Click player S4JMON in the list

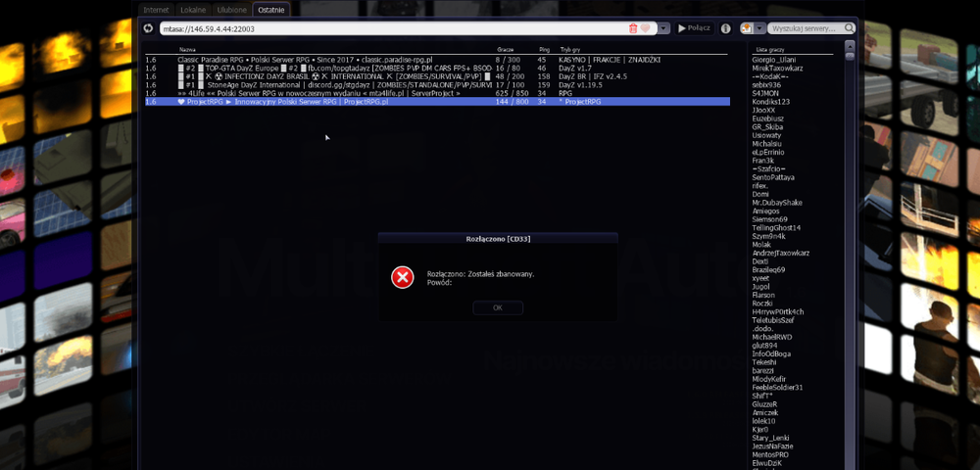click(765, 93)
